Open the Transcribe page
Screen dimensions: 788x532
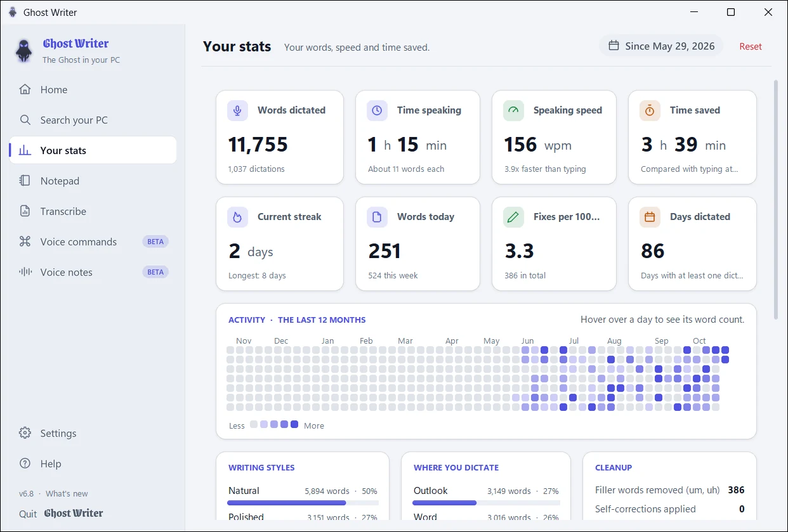[93, 211]
